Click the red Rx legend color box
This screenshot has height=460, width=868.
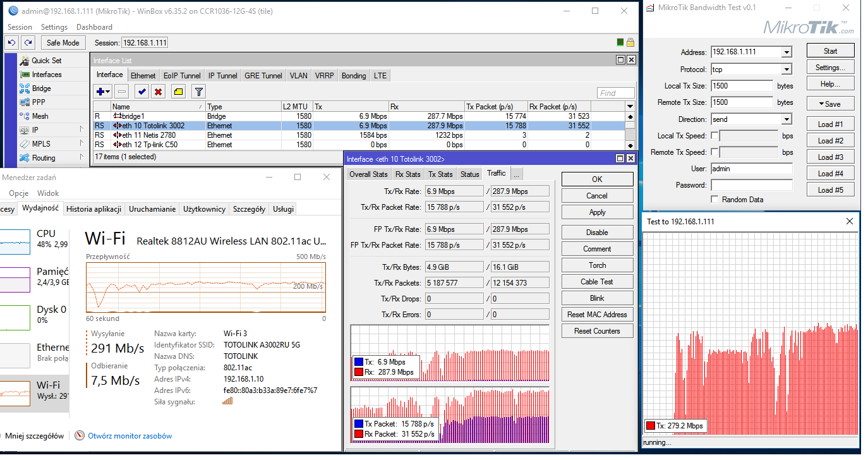(359, 372)
